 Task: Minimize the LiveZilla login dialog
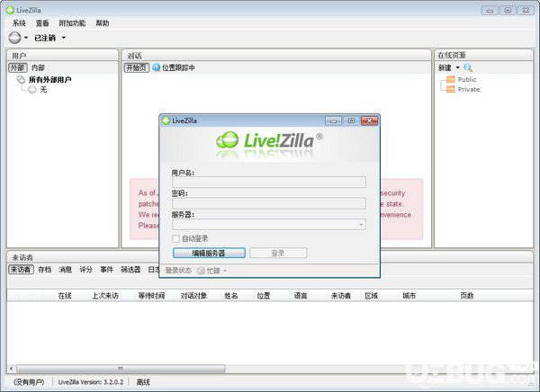tap(333, 120)
